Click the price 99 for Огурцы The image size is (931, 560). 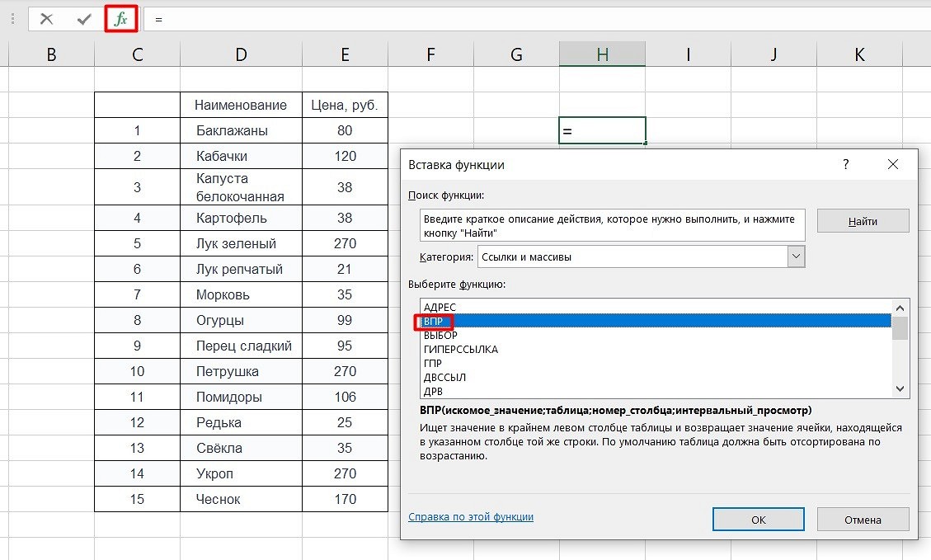345,320
